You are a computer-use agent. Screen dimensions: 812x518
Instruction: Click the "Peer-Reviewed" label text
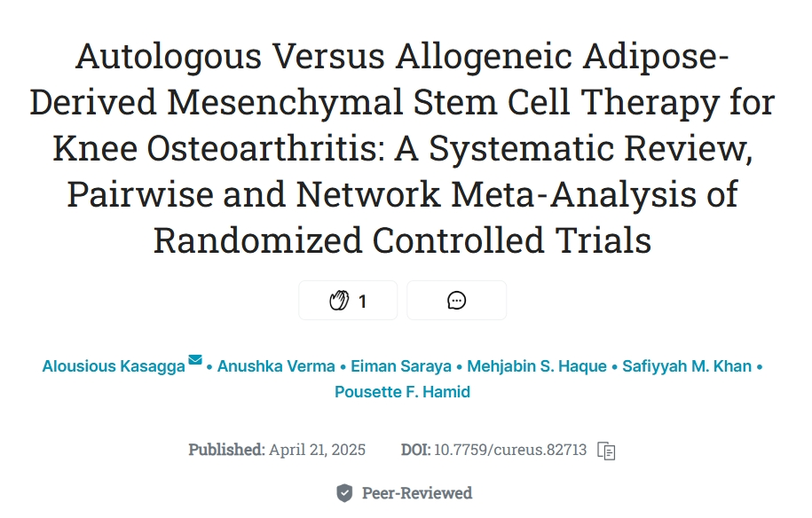417,493
